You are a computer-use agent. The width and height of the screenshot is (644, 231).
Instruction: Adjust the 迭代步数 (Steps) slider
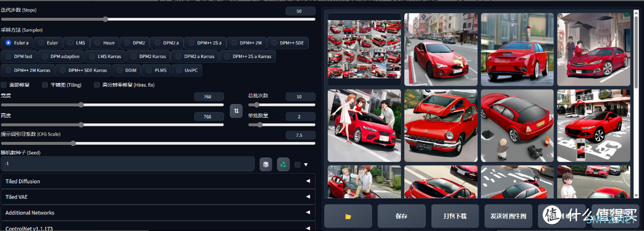[158, 19]
